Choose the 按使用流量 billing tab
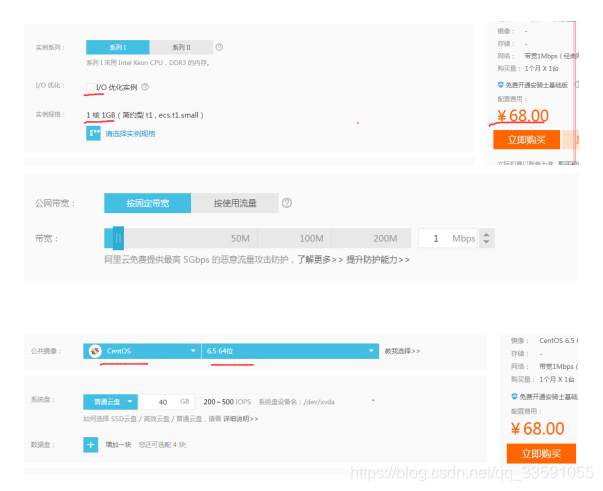Viewport: 603px width, 491px height. tap(235, 203)
